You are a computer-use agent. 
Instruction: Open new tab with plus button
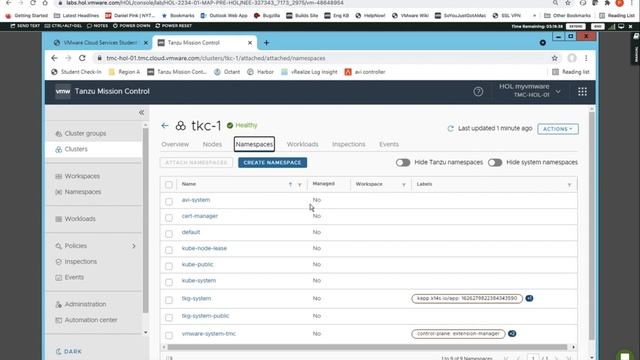point(266,43)
